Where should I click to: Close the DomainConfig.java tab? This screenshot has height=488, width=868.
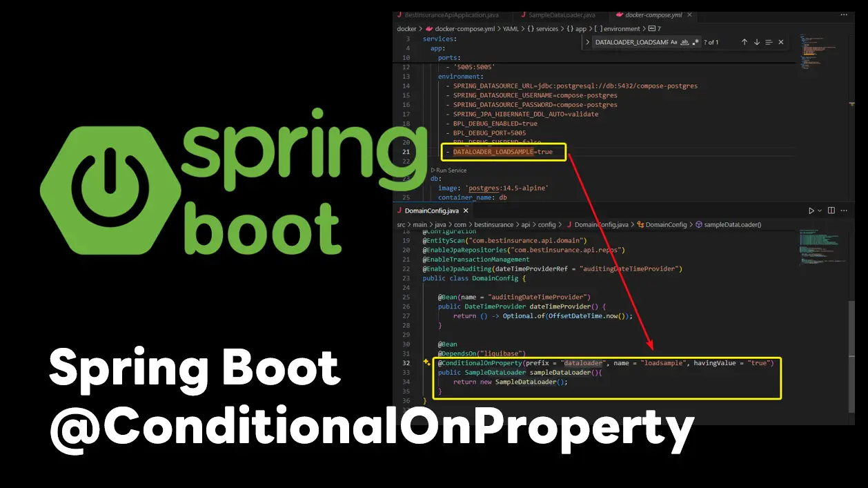click(x=466, y=211)
